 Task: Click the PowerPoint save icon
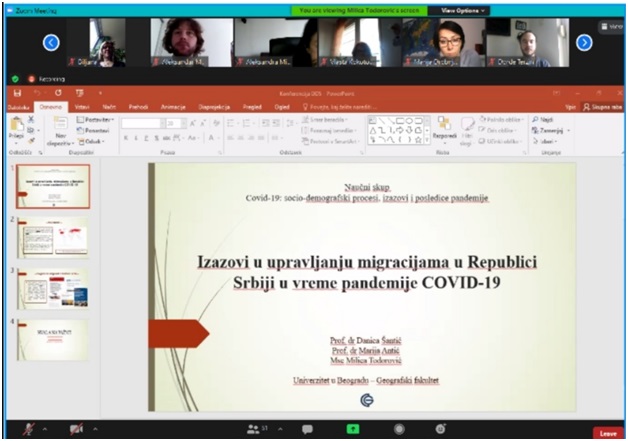click(17, 92)
